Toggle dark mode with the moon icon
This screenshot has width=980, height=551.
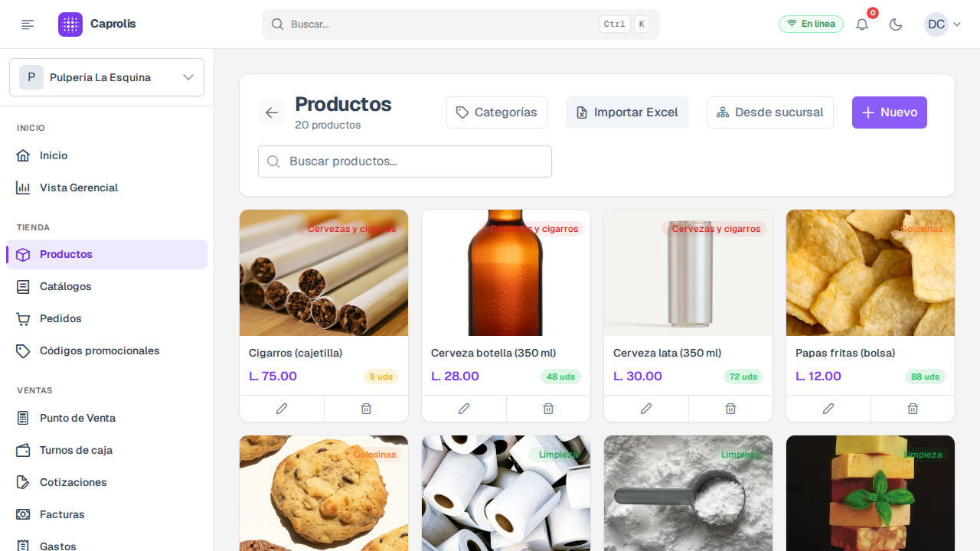click(x=896, y=24)
